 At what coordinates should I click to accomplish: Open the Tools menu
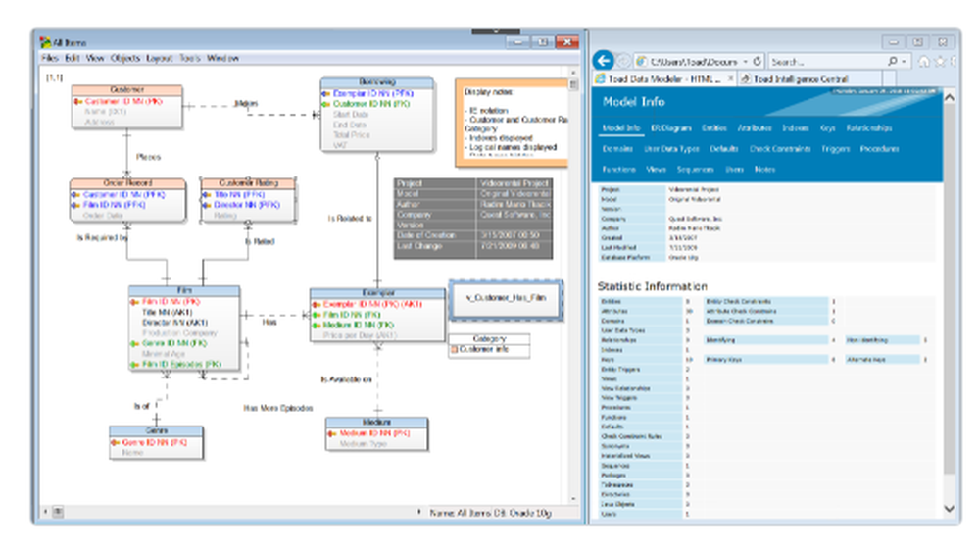(190, 58)
